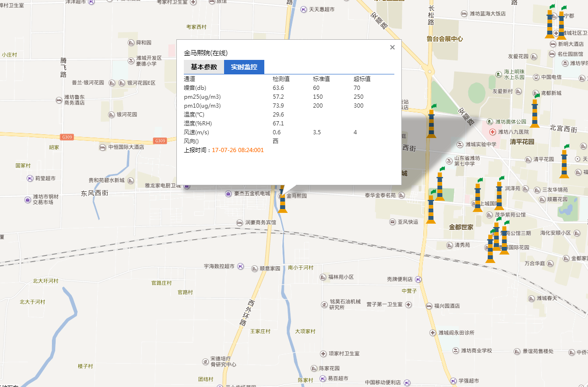Viewport: 588px width, 387px height.
Task: Click the 壳牌便利店 store icon
Action: pyautogui.click(x=418, y=279)
